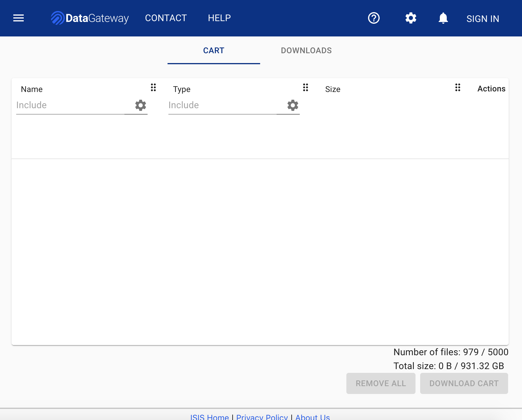522x420 pixels.
Task: Open the Type filter options gear
Action: tap(293, 105)
